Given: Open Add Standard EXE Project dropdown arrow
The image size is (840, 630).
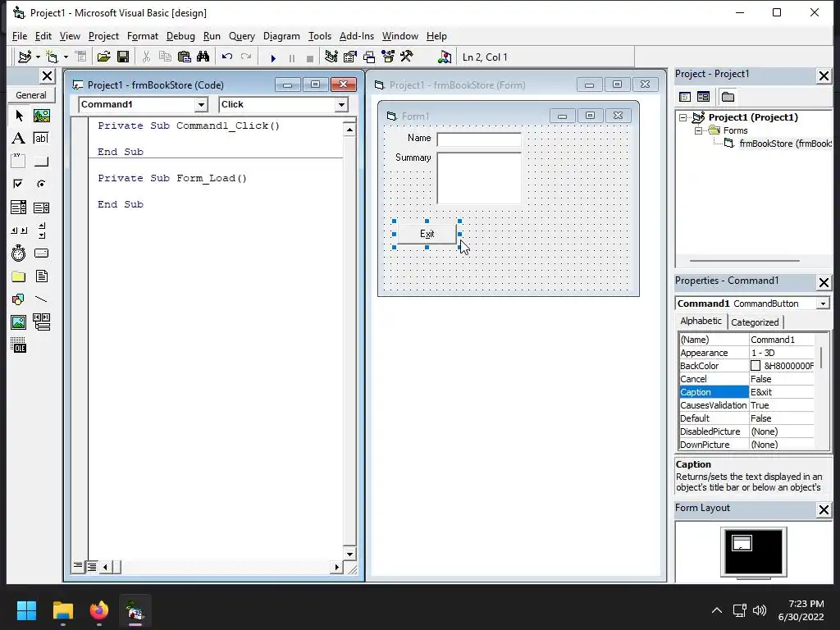Looking at the screenshot, I should [x=38, y=57].
